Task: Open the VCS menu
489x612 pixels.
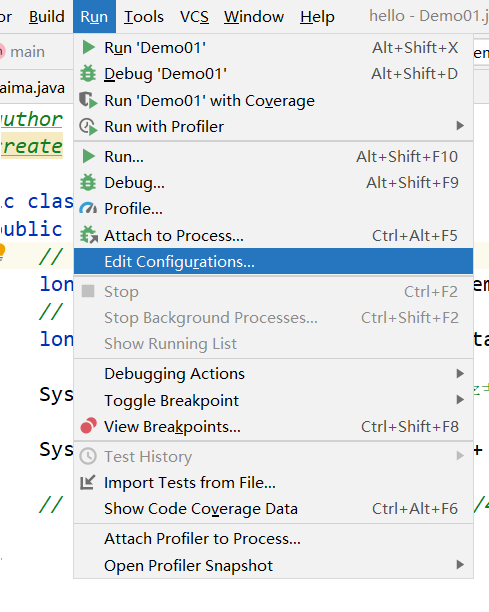Action: pyautogui.click(x=194, y=17)
